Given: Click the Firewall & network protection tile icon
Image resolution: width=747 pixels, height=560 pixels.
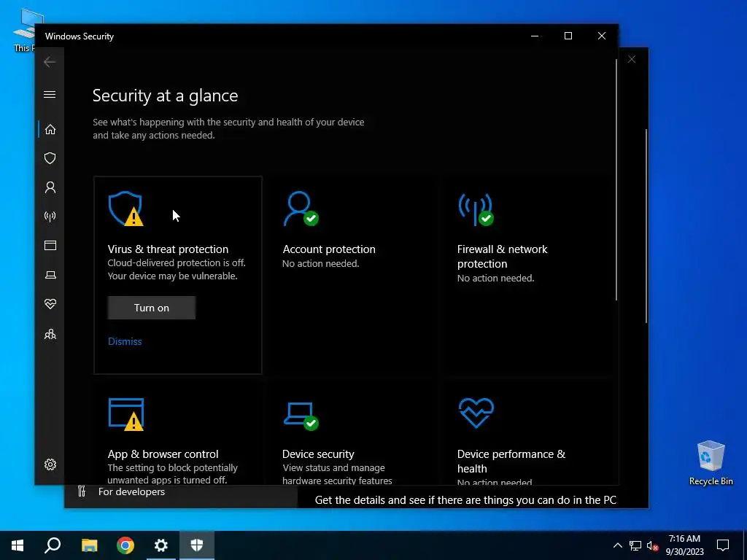Looking at the screenshot, I should point(476,209).
